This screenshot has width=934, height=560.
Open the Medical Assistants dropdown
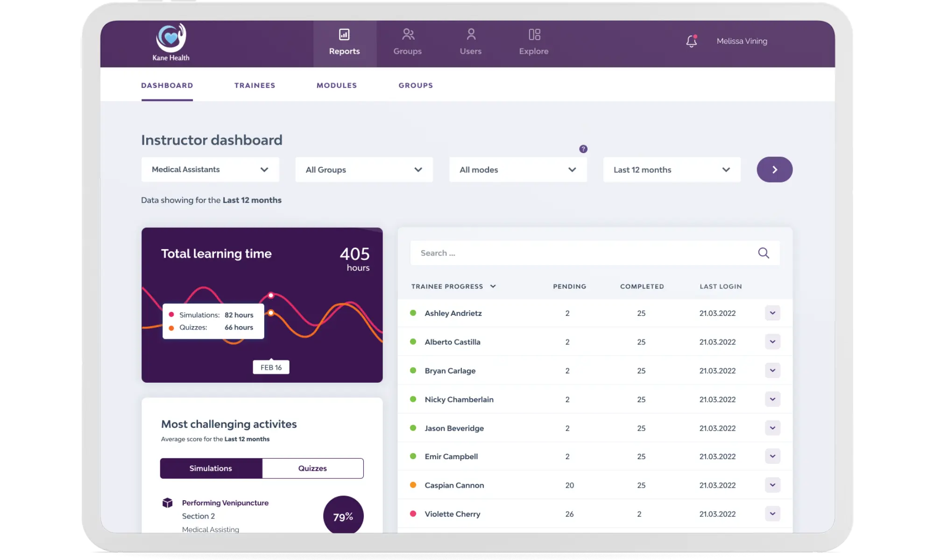[x=210, y=169]
